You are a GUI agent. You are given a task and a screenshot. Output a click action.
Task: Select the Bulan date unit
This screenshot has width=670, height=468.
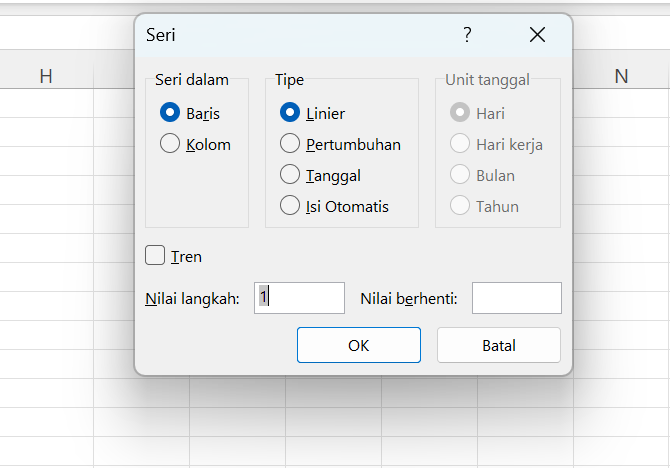tap(460, 175)
